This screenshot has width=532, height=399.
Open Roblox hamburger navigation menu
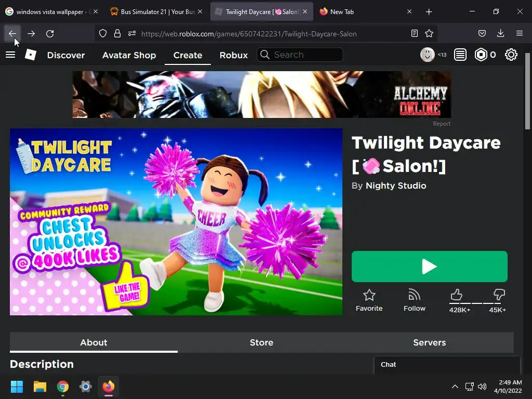click(10, 55)
